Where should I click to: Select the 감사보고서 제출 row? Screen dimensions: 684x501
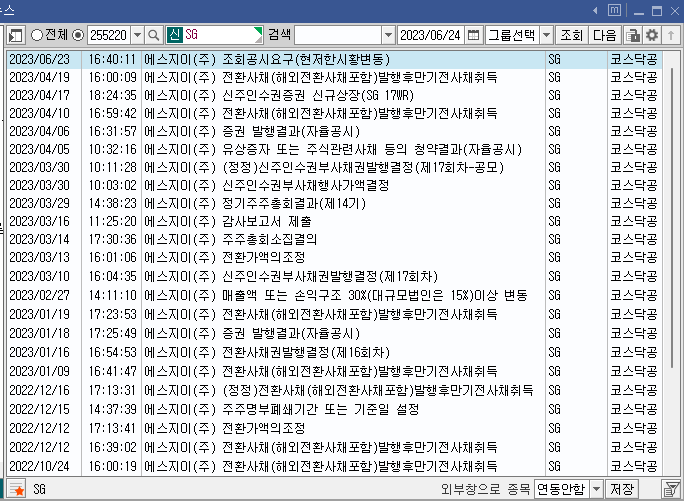(334, 221)
